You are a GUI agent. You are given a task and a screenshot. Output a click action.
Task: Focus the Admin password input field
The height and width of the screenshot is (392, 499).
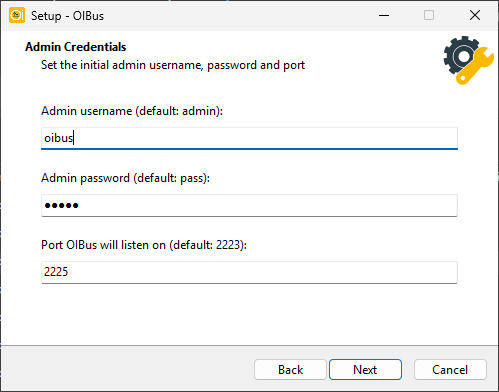point(249,205)
